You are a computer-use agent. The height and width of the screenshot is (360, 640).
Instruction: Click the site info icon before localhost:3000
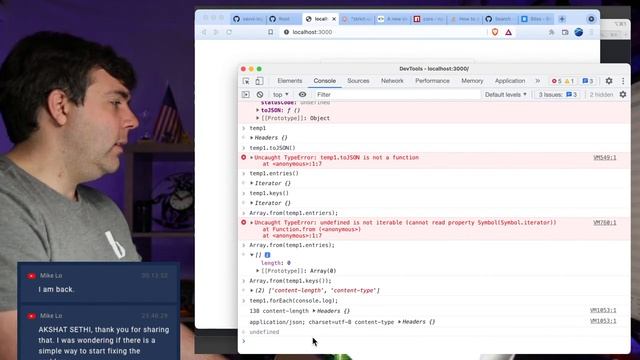coord(287,32)
